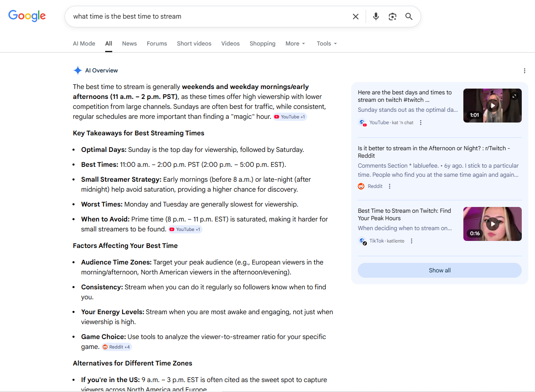Open options menu for YouTube kat 'n chat source
The width and height of the screenshot is (535, 392).
pyautogui.click(x=421, y=123)
